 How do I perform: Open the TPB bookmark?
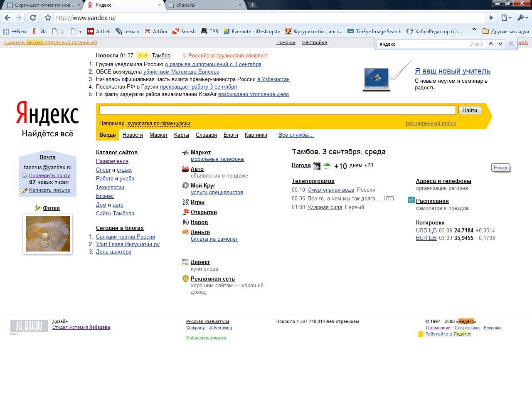(x=209, y=31)
